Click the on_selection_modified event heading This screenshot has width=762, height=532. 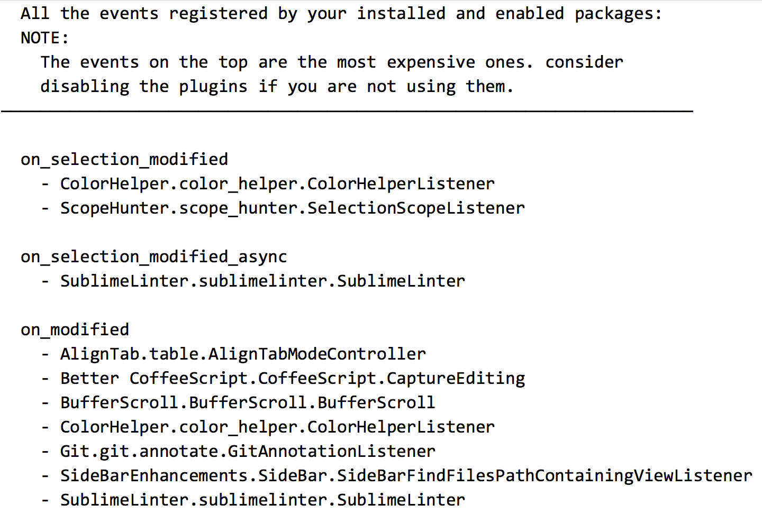124,159
